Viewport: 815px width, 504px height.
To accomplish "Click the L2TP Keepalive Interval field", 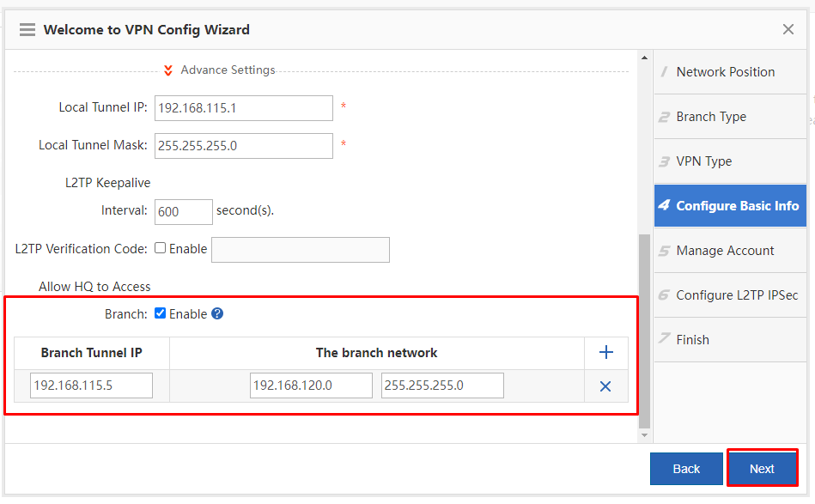I will click(x=184, y=212).
